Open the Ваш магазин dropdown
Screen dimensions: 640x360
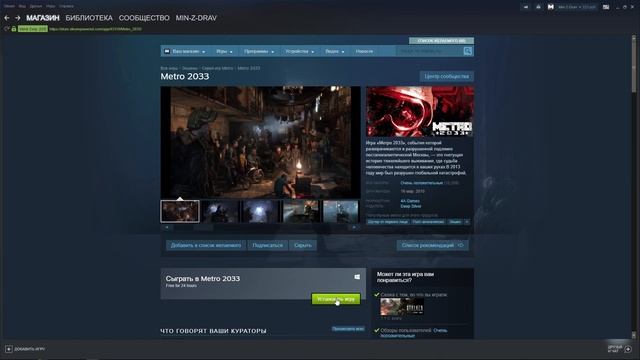[185, 51]
